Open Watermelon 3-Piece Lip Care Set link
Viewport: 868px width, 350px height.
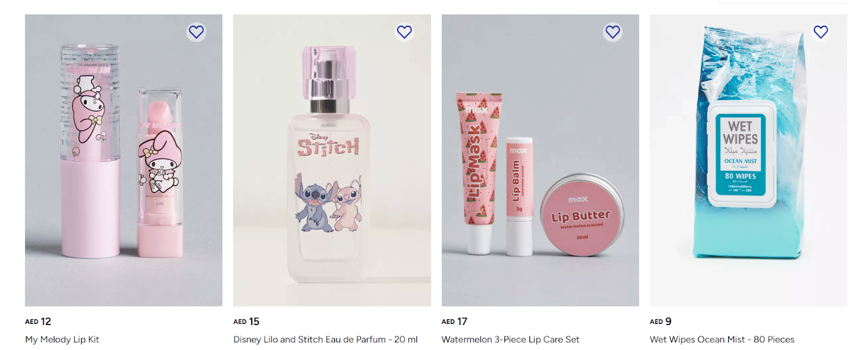pyautogui.click(x=510, y=339)
